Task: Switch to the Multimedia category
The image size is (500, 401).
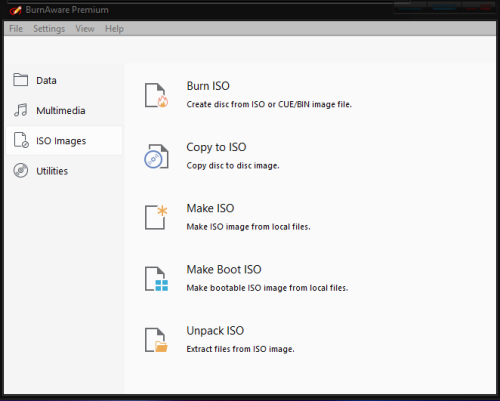Action: tap(61, 110)
